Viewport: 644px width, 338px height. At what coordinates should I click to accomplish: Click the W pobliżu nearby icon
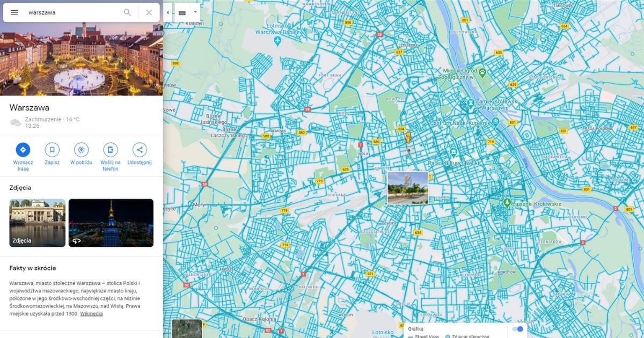click(81, 150)
